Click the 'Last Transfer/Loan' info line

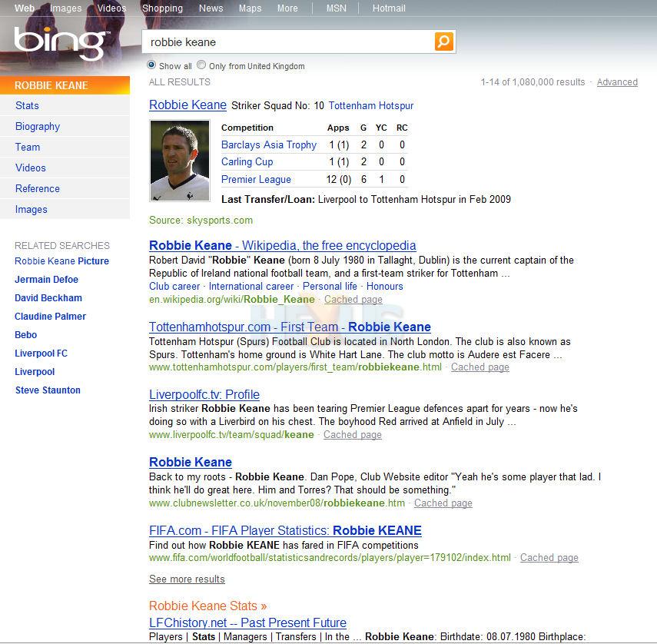click(x=366, y=200)
